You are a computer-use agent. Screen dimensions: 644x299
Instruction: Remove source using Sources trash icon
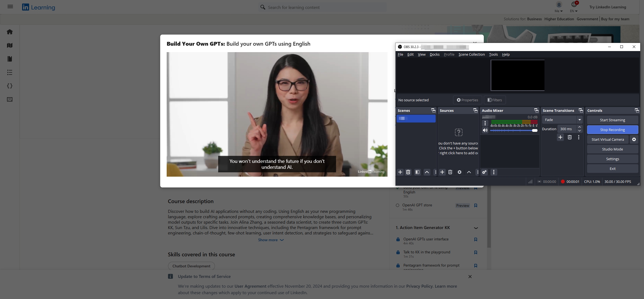click(x=450, y=172)
